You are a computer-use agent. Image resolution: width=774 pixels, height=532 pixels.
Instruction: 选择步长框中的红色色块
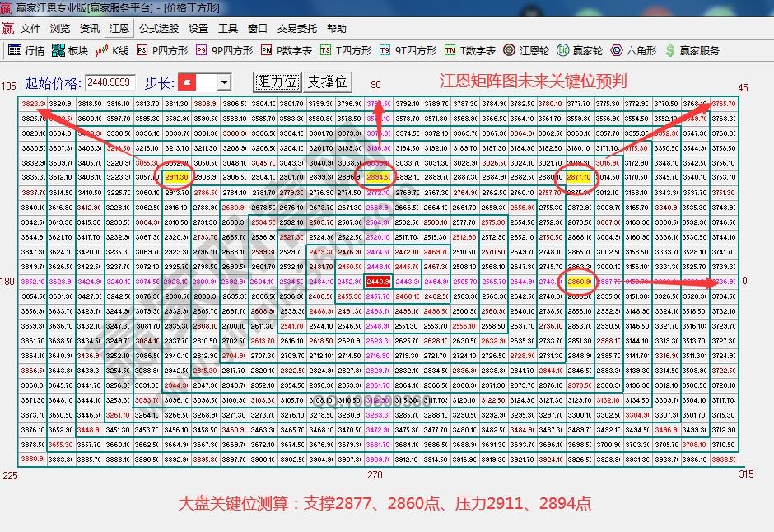pyautogui.click(x=189, y=82)
